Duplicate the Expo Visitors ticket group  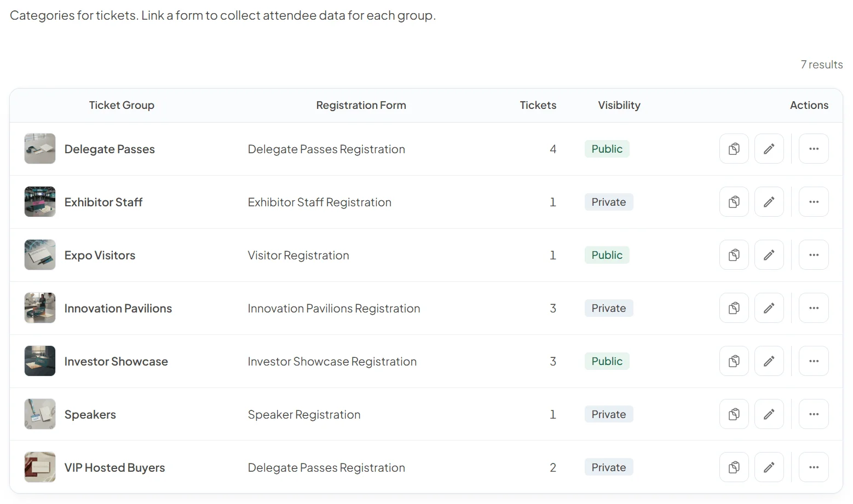coord(734,255)
